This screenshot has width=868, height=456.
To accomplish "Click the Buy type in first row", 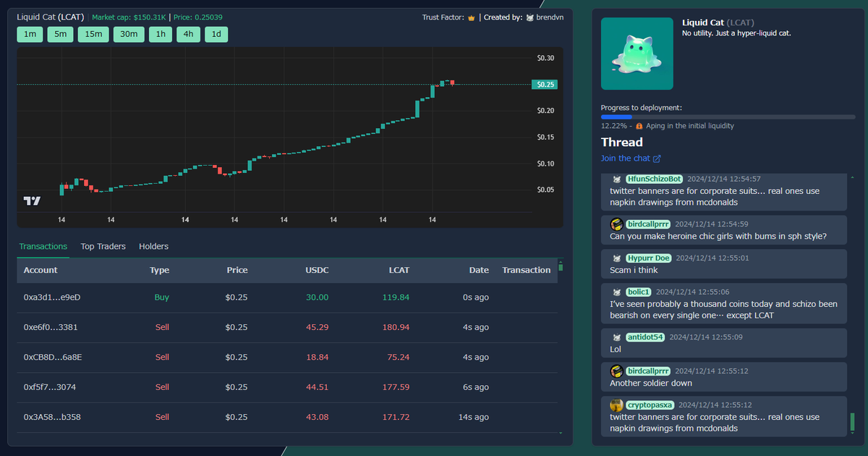I will click(162, 297).
